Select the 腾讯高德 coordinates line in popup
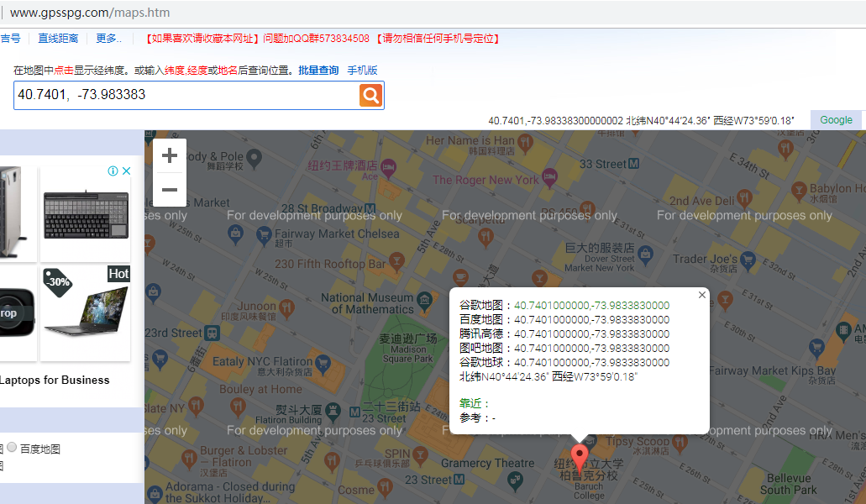The height and width of the screenshot is (504, 866). 564,334
